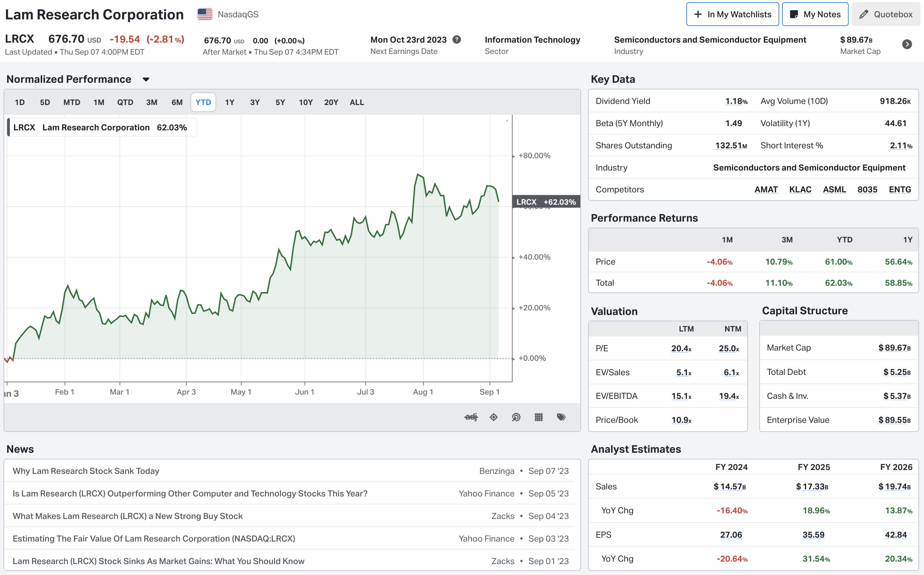Image resolution: width=924 pixels, height=575 pixels.
Task: Open competitor AMAT link
Action: (x=766, y=190)
